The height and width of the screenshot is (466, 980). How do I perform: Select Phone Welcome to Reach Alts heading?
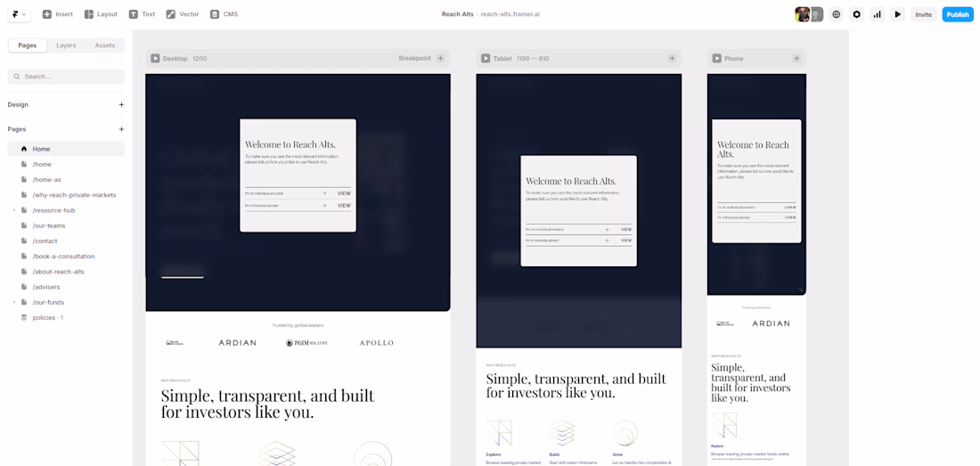click(x=753, y=150)
